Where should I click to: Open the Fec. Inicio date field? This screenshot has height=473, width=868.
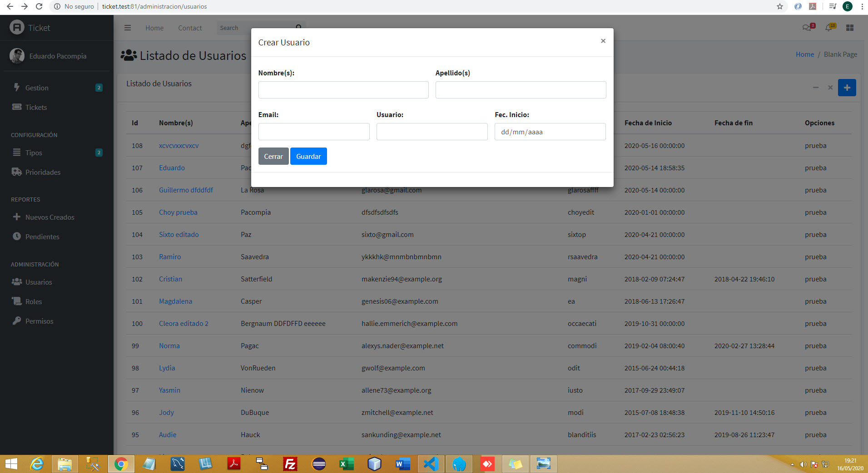(x=550, y=132)
